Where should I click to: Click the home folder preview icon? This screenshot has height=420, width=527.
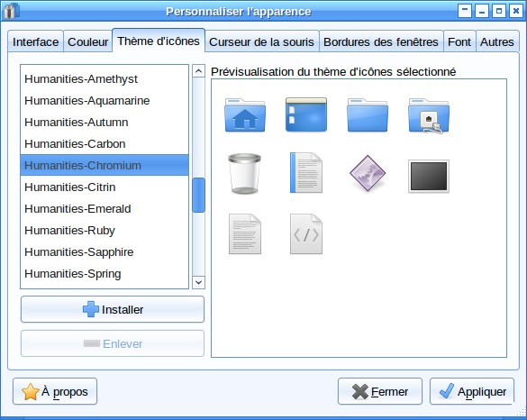coord(245,115)
